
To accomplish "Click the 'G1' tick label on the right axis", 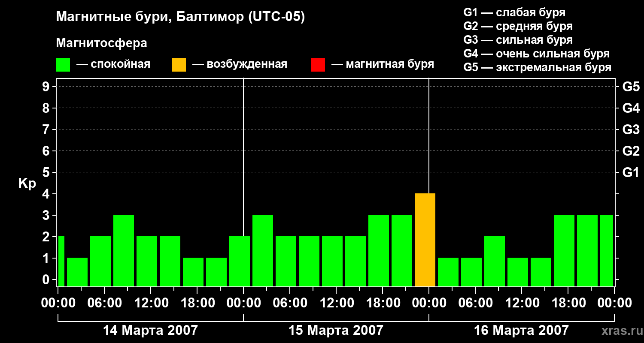I will tap(631, 172).
